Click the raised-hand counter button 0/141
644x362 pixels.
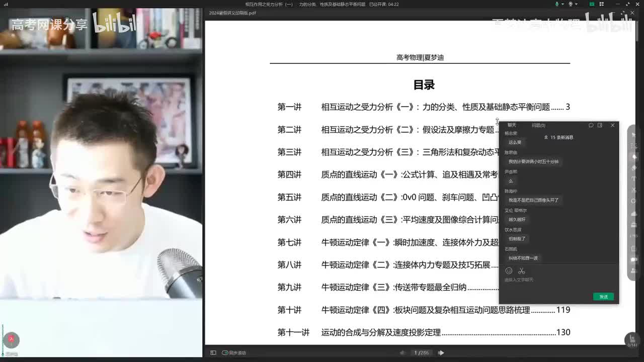click(x=632, y=340)
